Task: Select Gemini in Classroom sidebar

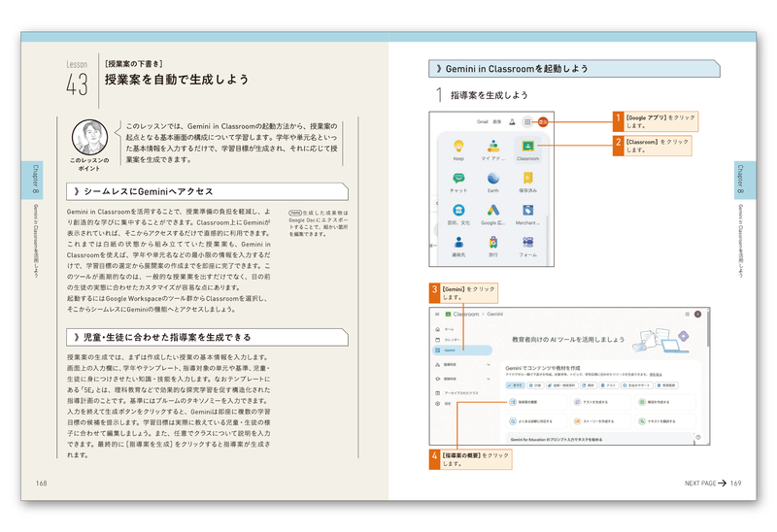Action: tap(462, 350)
